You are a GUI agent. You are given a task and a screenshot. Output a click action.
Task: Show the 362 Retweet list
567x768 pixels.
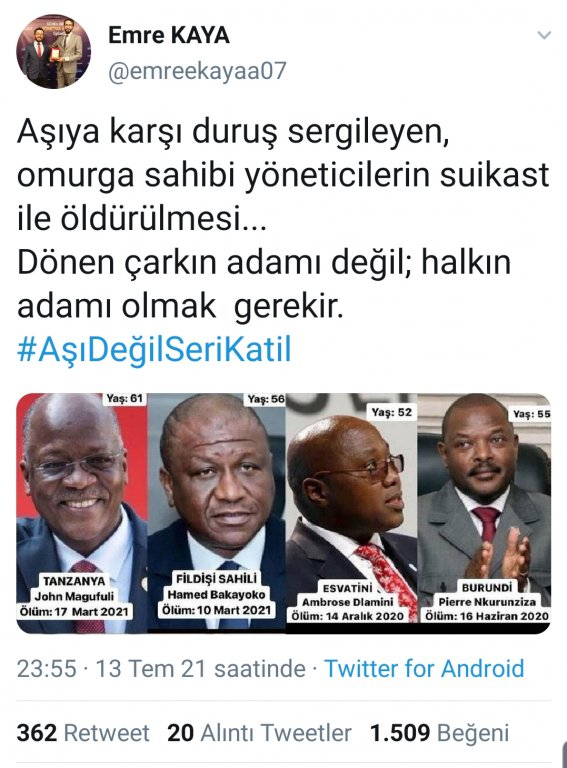[x=83, y=733]
